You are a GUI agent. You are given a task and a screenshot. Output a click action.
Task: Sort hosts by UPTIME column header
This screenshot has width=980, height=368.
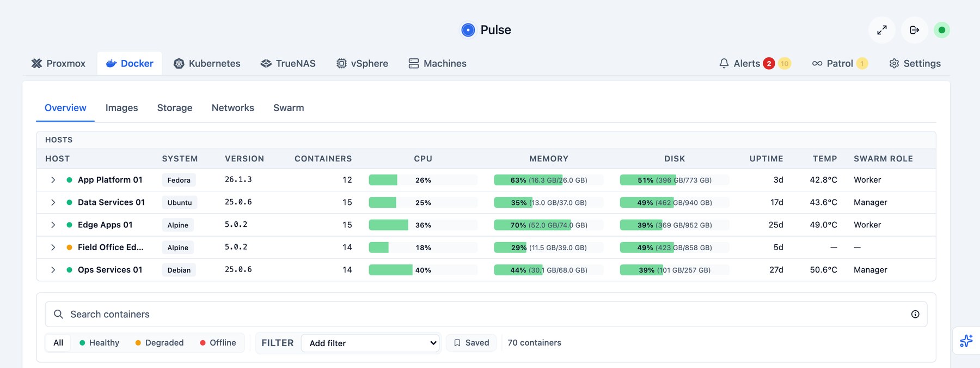[x=766, y=159]
